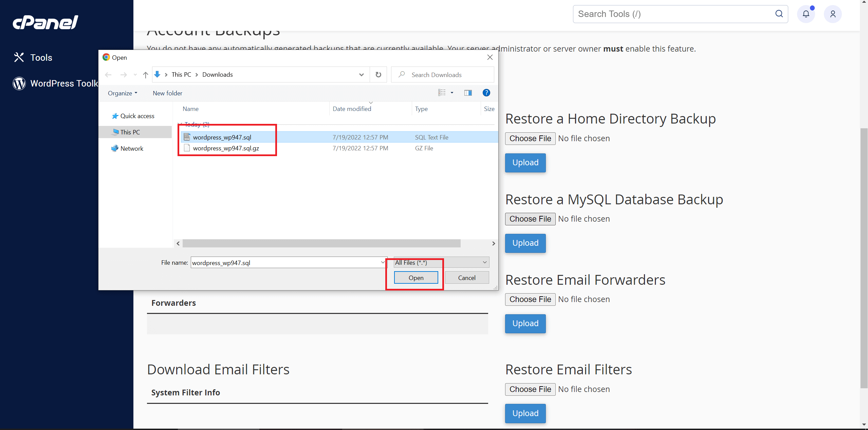Click the wordpress_wp947.sql.gz file icon

tap(187, 148)
